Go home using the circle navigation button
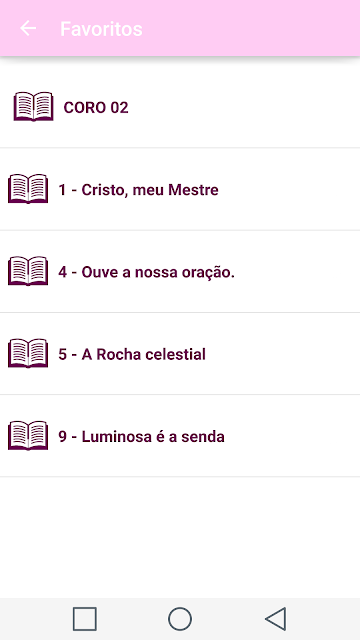Screen dimensions: 360x640 (180, 619)
